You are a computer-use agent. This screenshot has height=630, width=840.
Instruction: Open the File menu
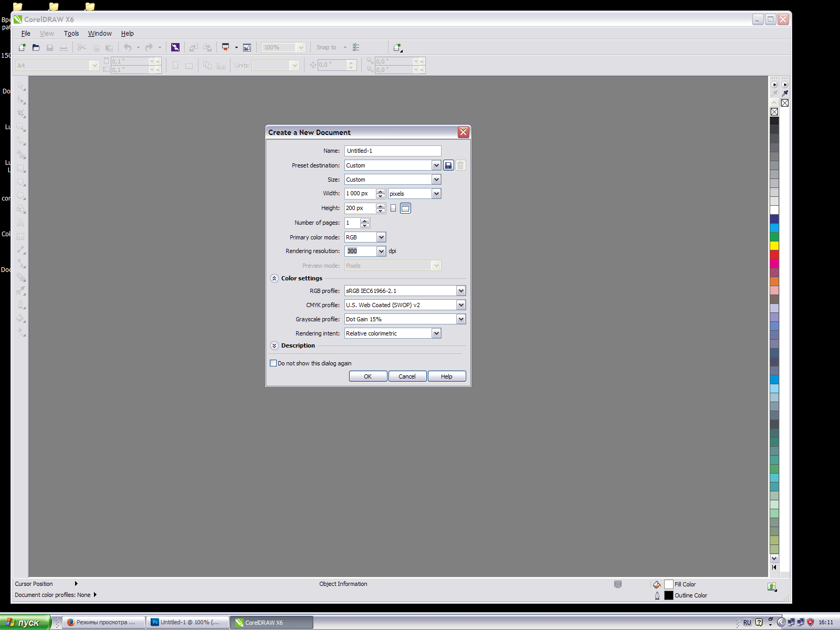(26, 33)
